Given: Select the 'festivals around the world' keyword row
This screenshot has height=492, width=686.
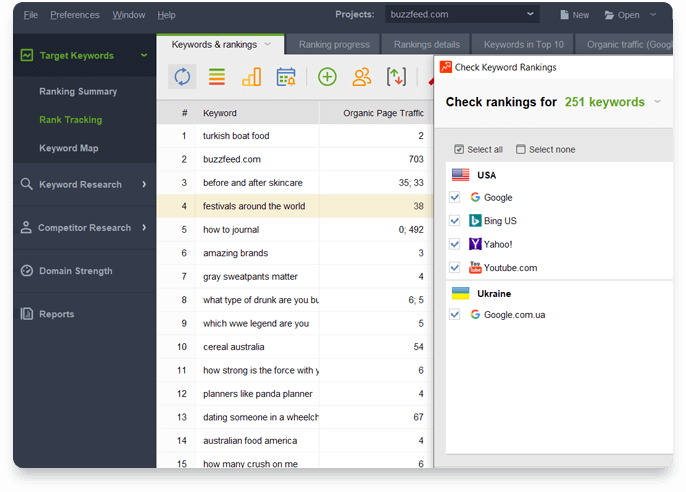Looking at the screenshot, I should pyautogui.click(x=254, y=206).
